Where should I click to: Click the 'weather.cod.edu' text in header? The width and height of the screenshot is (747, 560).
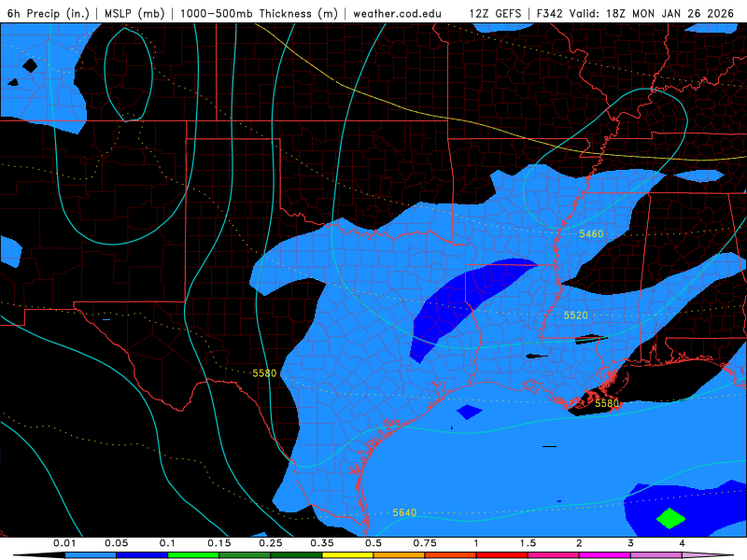click(x=398, y=13)
